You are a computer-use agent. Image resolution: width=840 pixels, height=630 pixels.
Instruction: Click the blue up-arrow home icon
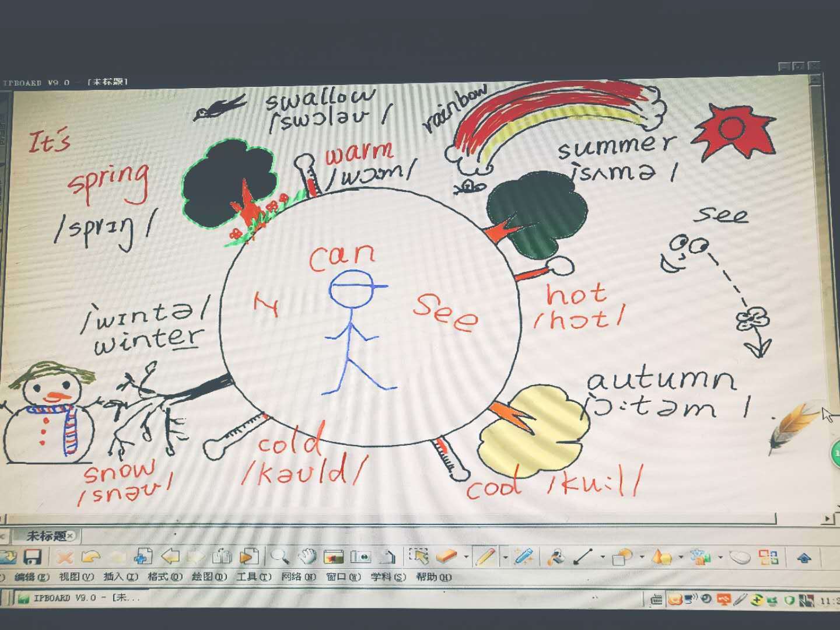(x=804, y=558)
